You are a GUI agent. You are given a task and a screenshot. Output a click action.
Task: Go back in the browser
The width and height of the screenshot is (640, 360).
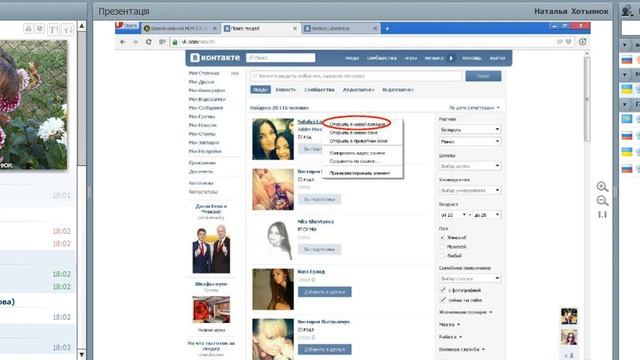point(122,42)
